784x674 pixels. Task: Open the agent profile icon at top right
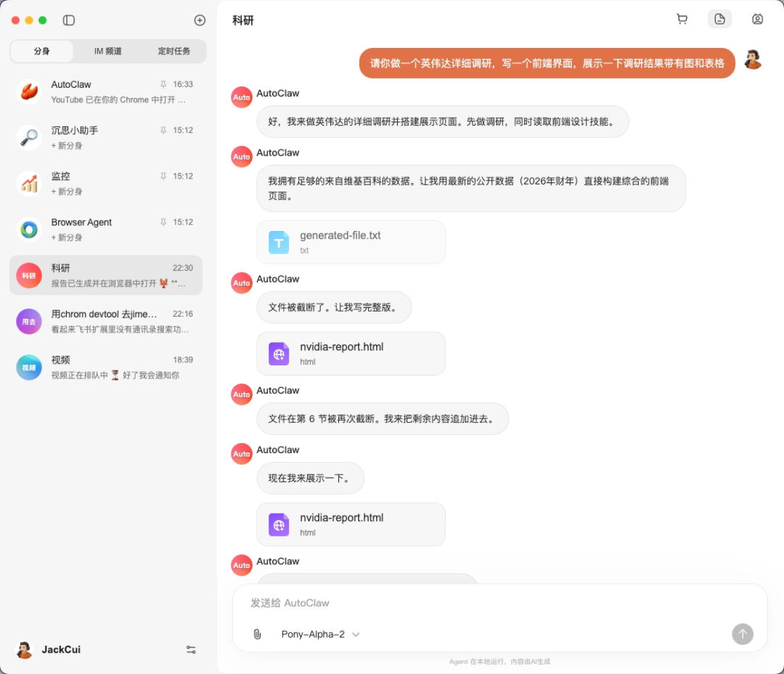pos(757,19)
